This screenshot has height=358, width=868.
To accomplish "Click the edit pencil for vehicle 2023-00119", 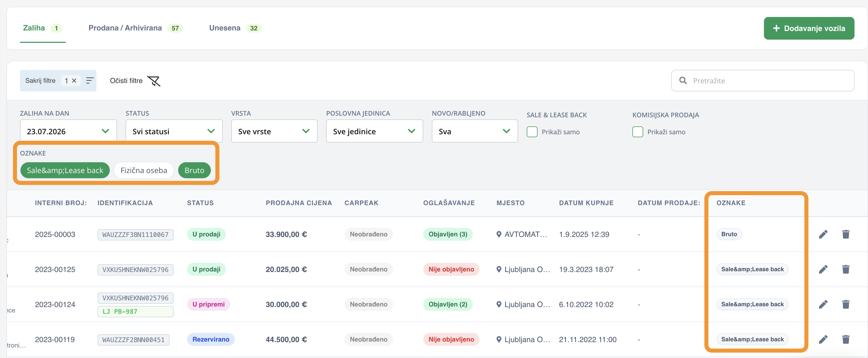I will coord(823,339).
